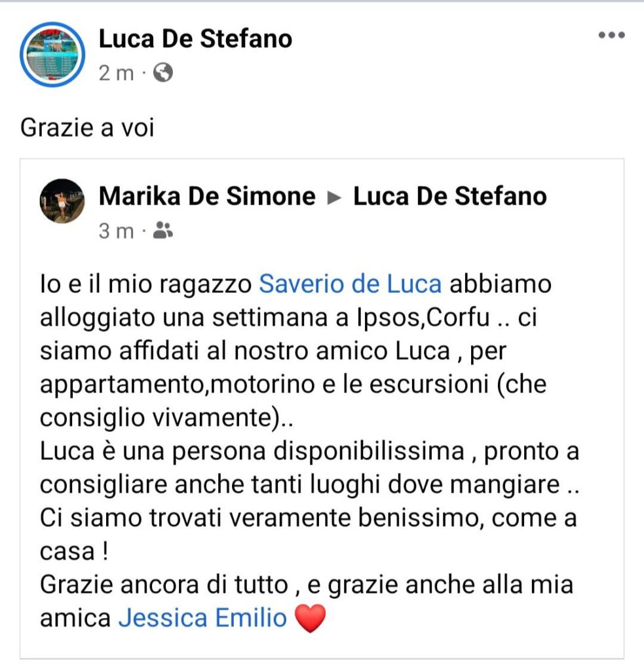The image size is (644, 671).
Task: Click the arrow between Marika and Luca names
Action: coord(334,197)
